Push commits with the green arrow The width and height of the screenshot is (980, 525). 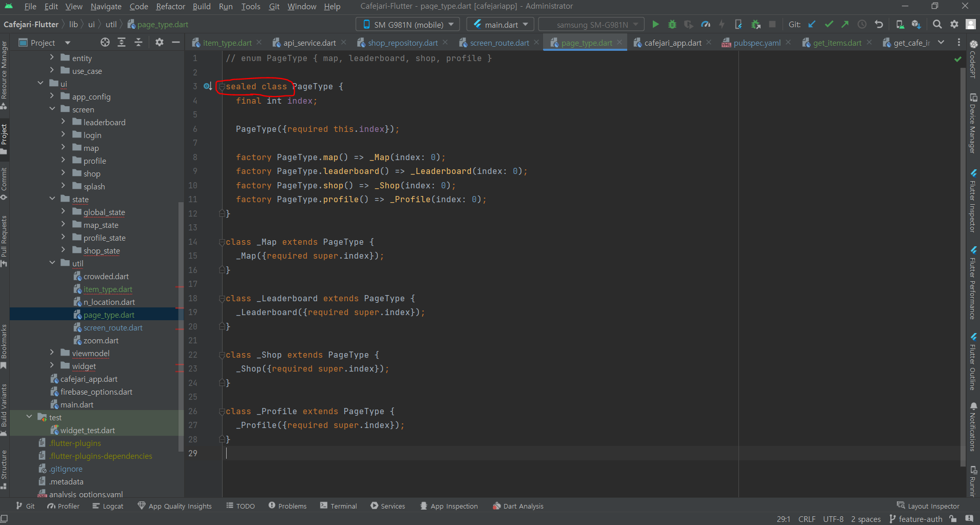(845, 24)
